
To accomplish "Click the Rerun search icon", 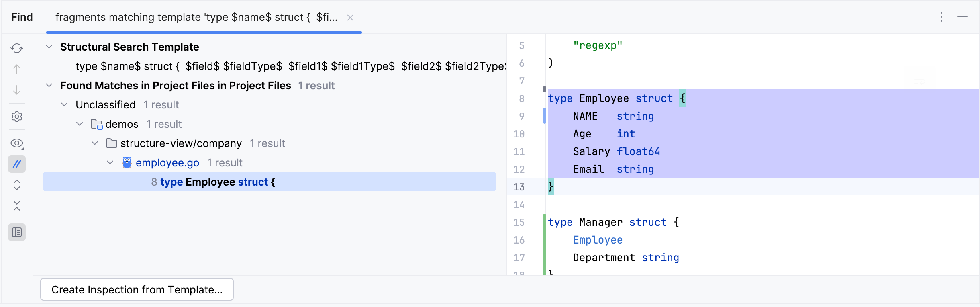I will (17, 48).
